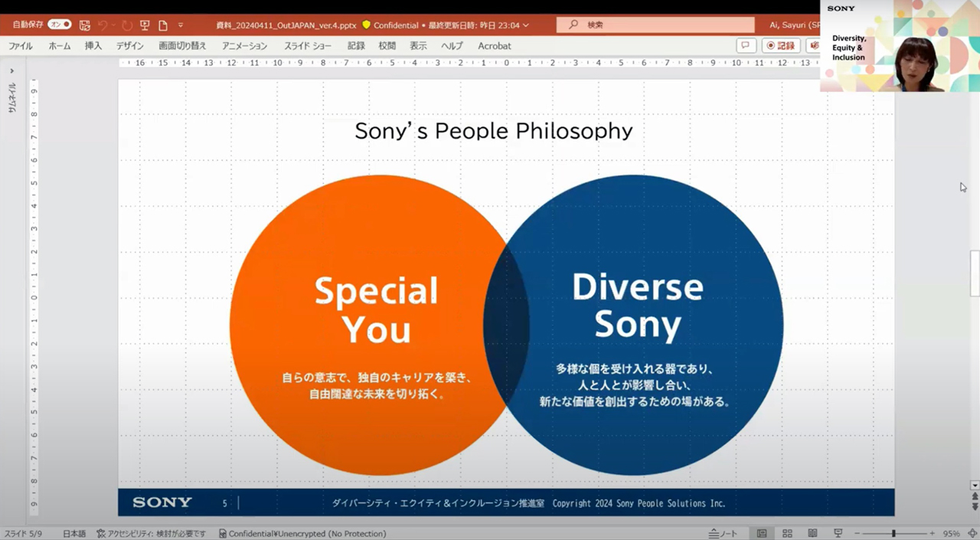Open the ヘルプ ribbon tab
The height and width of the screenshot is (540, 980).
452,46
